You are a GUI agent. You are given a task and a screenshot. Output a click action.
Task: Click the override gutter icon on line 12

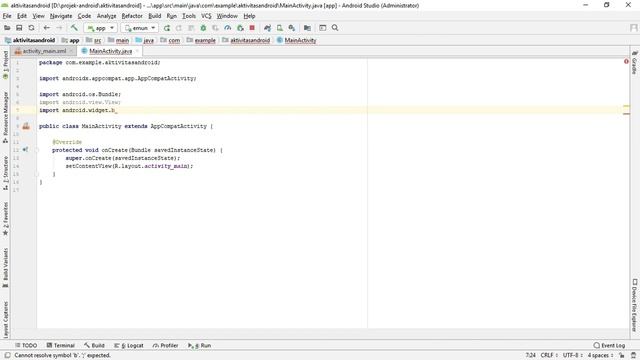click(x=25, y=150)
